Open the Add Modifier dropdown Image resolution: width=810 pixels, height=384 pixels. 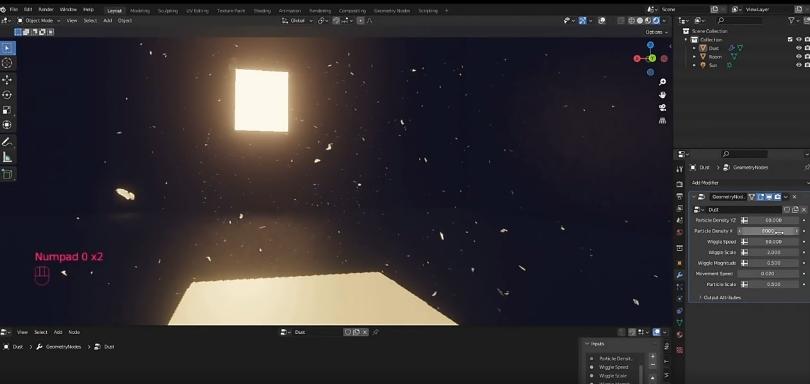(748, 182)
